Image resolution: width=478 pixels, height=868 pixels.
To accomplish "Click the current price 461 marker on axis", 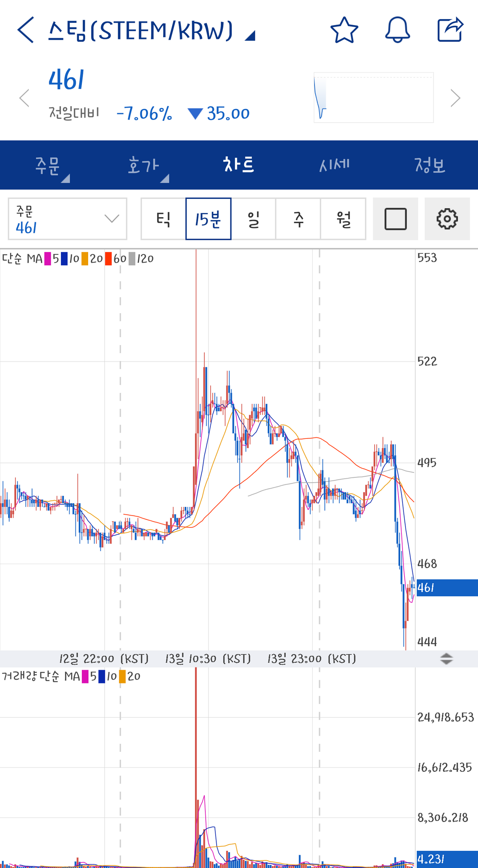I will (x=447, y=588).
